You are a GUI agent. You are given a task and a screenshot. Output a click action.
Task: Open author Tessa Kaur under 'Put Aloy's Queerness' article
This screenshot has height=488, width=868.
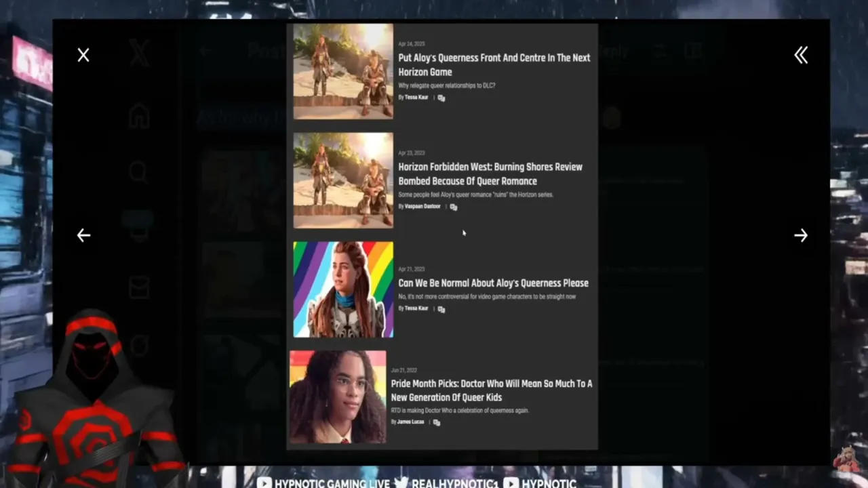(416, 98)
